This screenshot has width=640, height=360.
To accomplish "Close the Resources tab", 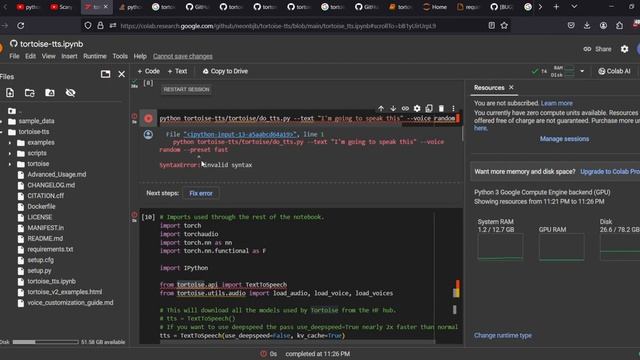I will (x=511, y=87).
